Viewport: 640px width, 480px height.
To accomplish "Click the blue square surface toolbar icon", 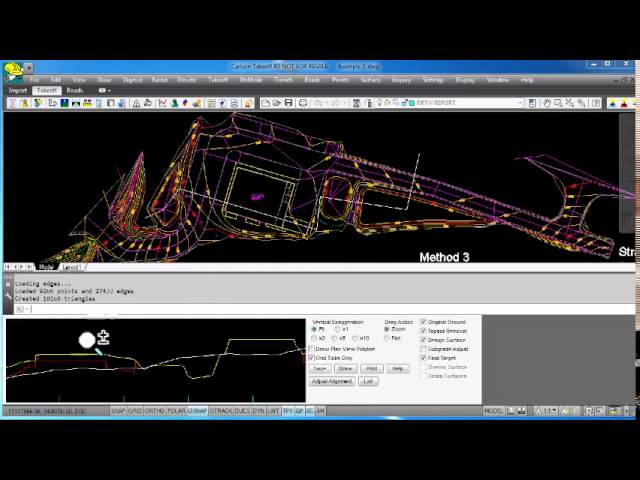I will 64,103.
